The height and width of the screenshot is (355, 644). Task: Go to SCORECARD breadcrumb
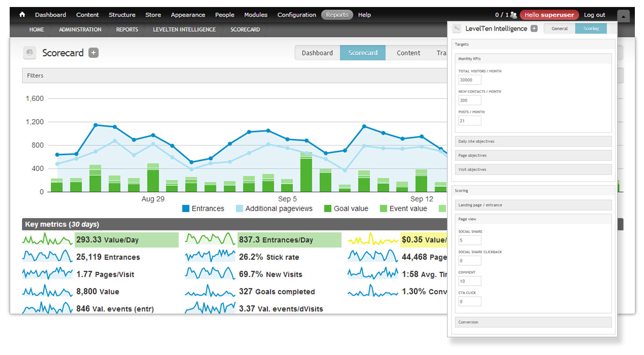click(x=245, y=30)
